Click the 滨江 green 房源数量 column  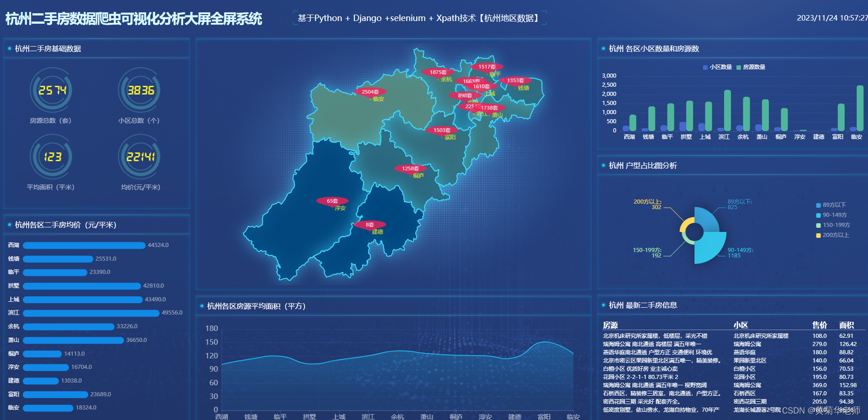pos(727,110)
